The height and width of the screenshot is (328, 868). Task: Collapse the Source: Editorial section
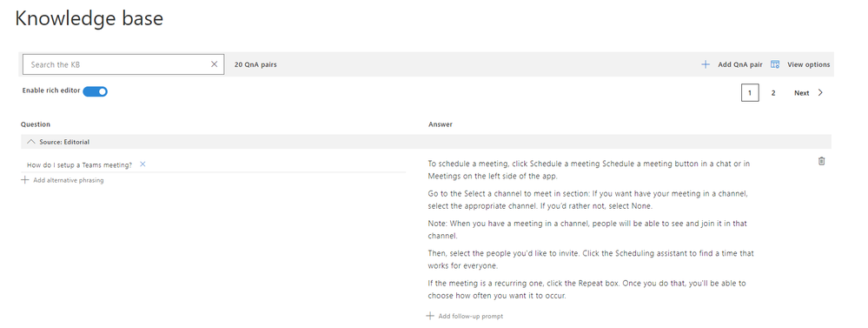[x=31, y=142]
